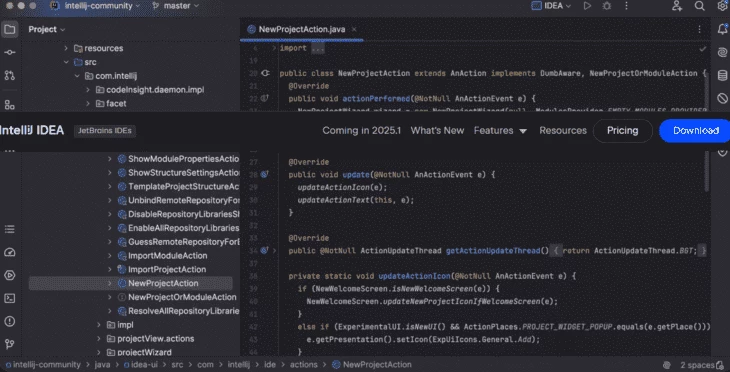Click the IntelliJ IDEA logo link
This screenshot has height=372, width=730.
pos(32,131)
